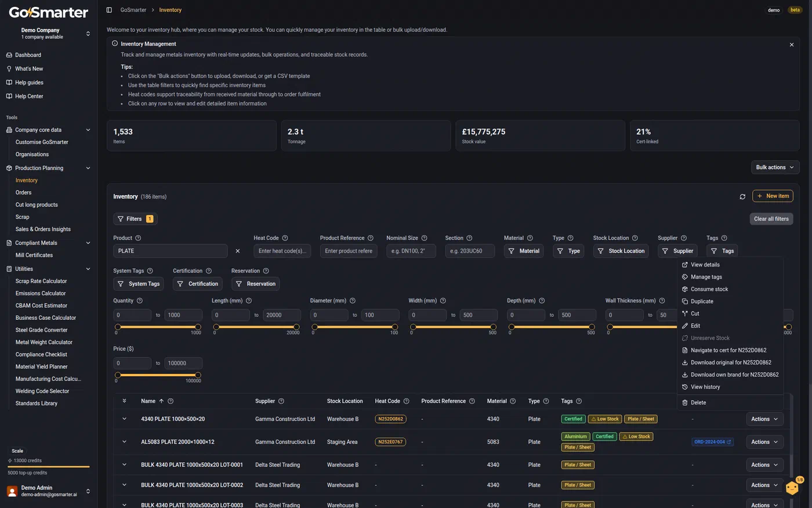Close the Inventory Management info banner

tap(792, 45)
